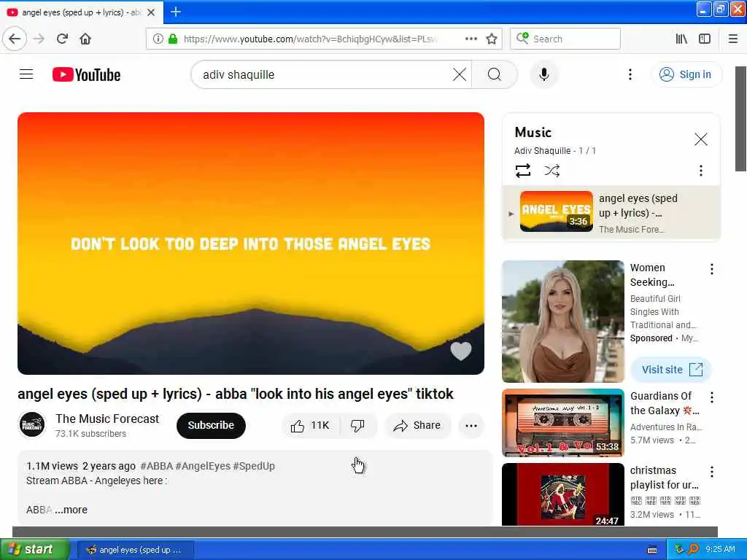
Task: Click the video player to pause
Action: coord(251,243)
